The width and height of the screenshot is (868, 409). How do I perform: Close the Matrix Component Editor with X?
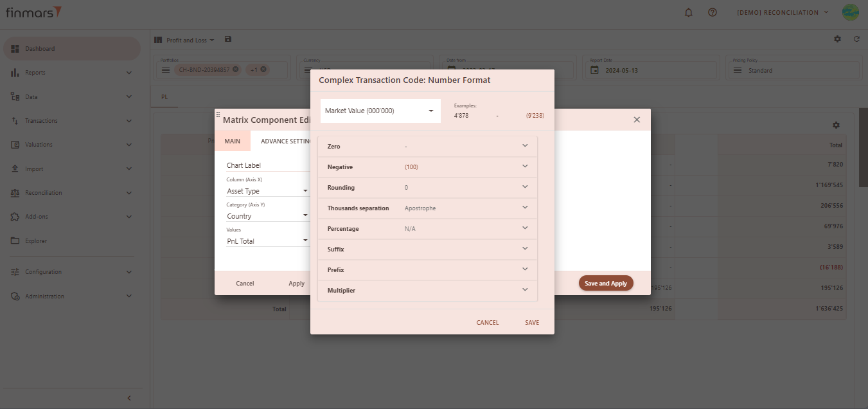[x=637, y=120]
